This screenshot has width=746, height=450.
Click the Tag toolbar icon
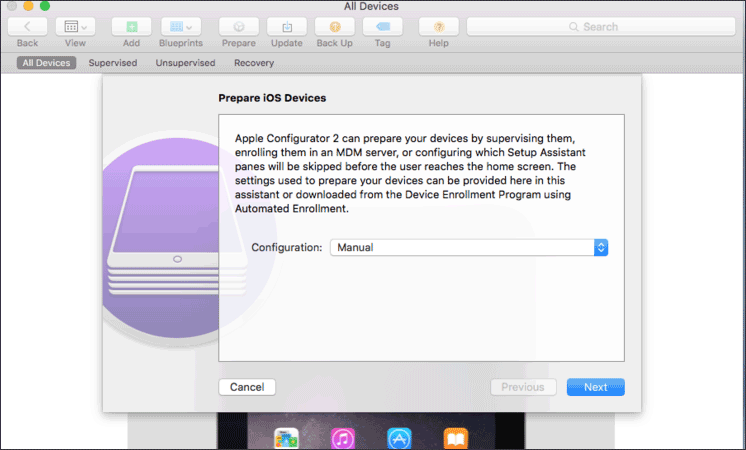pos(383,27)
